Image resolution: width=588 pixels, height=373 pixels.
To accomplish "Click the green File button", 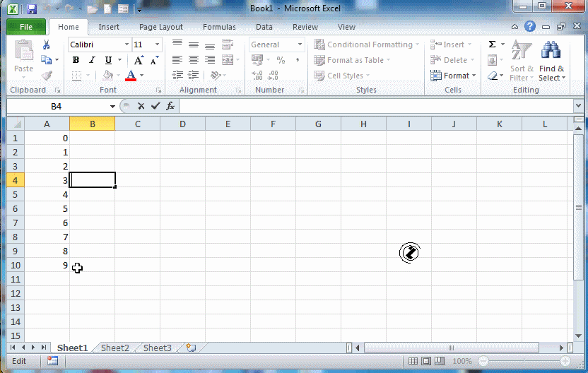I will [26, 27].
